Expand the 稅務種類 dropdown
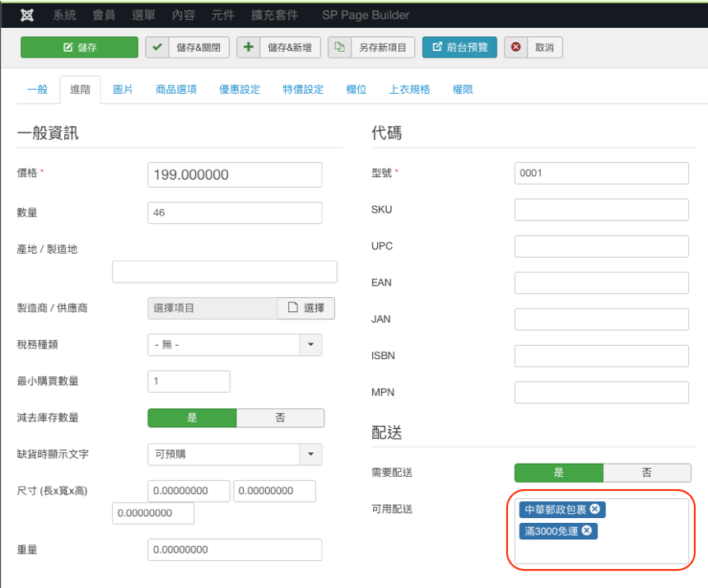Screen dimensions: 708x588 310,344
